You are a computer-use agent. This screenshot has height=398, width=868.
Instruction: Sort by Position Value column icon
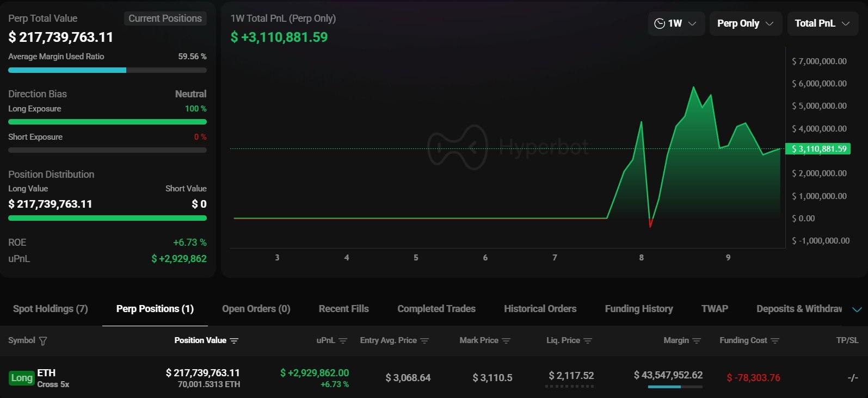coord(234,341)
